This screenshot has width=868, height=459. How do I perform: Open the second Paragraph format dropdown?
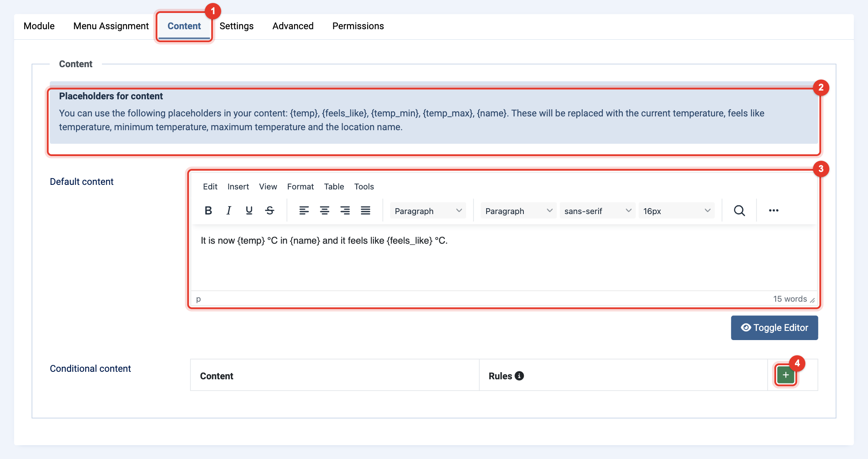tap(518, 211)
